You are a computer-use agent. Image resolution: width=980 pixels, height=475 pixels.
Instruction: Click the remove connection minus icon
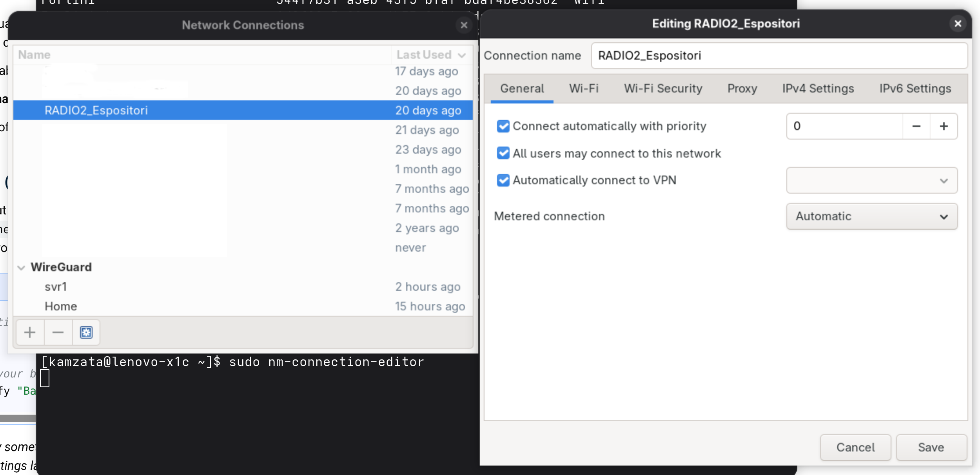(x=58, y=332)
